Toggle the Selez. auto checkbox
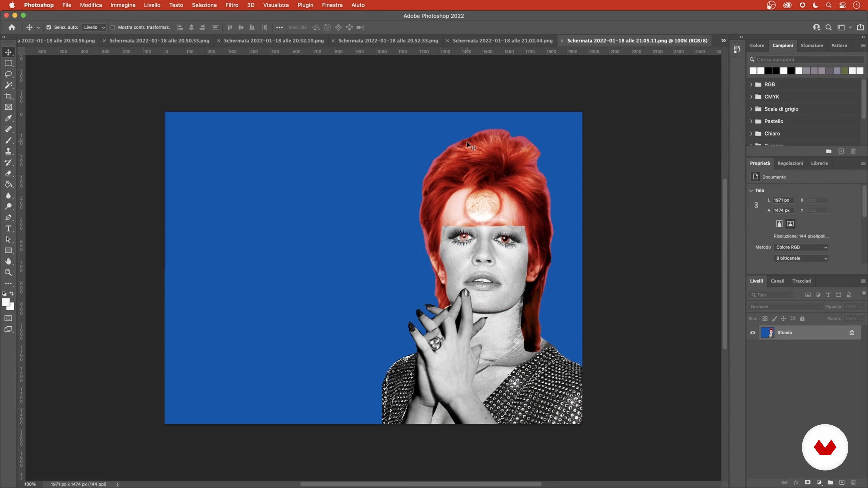 pyautogui.click(x=49, y=27)
